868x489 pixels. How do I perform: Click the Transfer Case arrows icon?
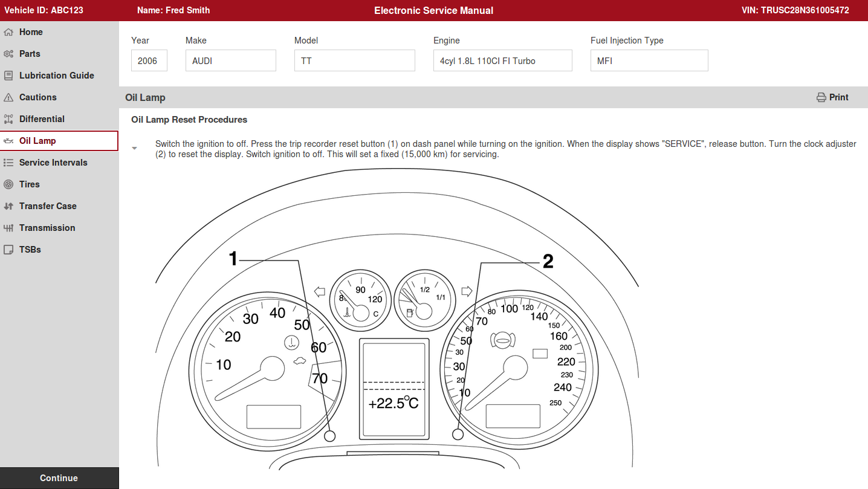tap(8, 206)
